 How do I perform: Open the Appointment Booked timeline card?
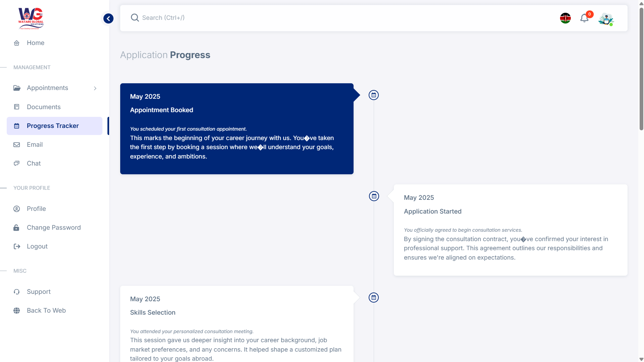(236, 129)
